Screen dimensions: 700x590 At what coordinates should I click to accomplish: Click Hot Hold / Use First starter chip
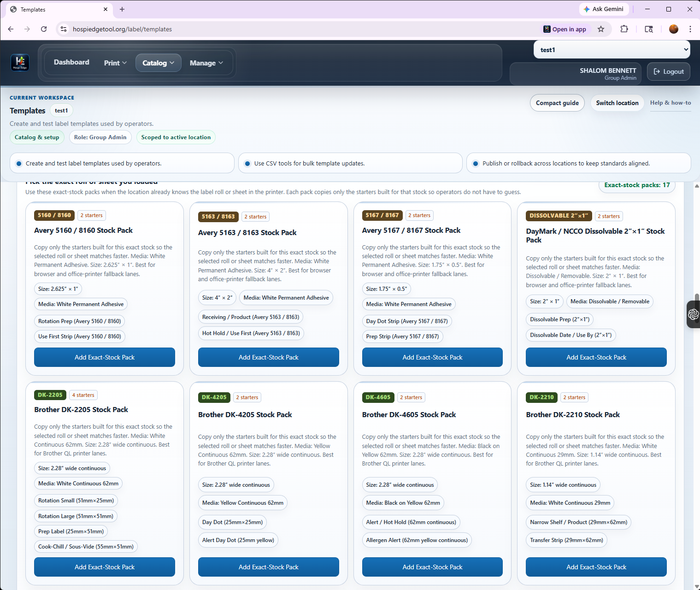click(251, 333)
